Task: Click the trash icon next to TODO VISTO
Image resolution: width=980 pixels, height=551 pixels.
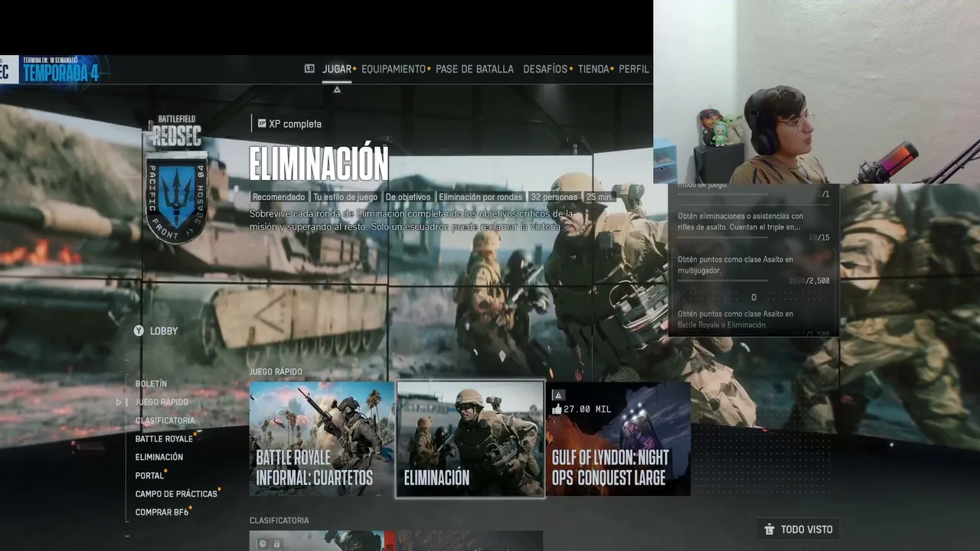Action: click(x=769, y=529)
